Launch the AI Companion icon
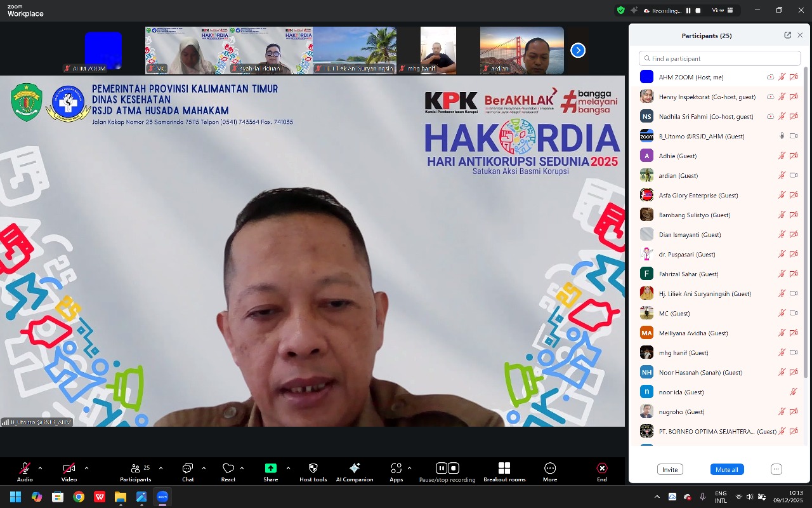This screenshot has width=812, height=508. (355, 469)
